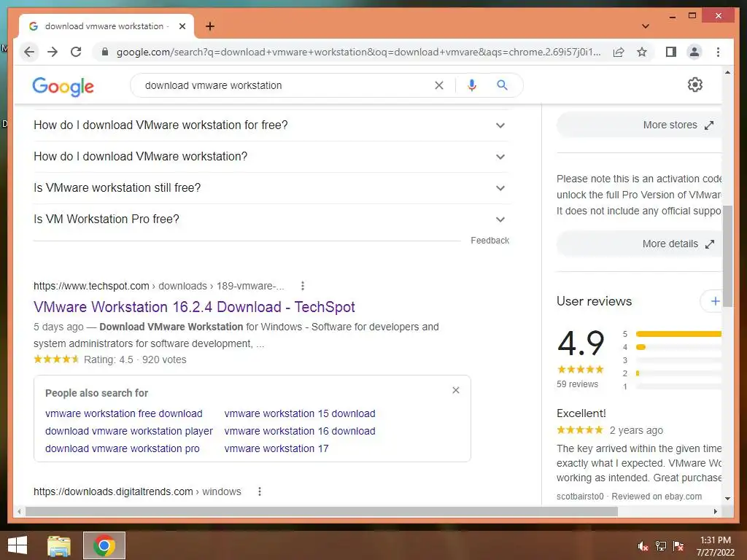This screenshot has width=747, height=560.
Task: View site information lock icon
Action: 105,52
